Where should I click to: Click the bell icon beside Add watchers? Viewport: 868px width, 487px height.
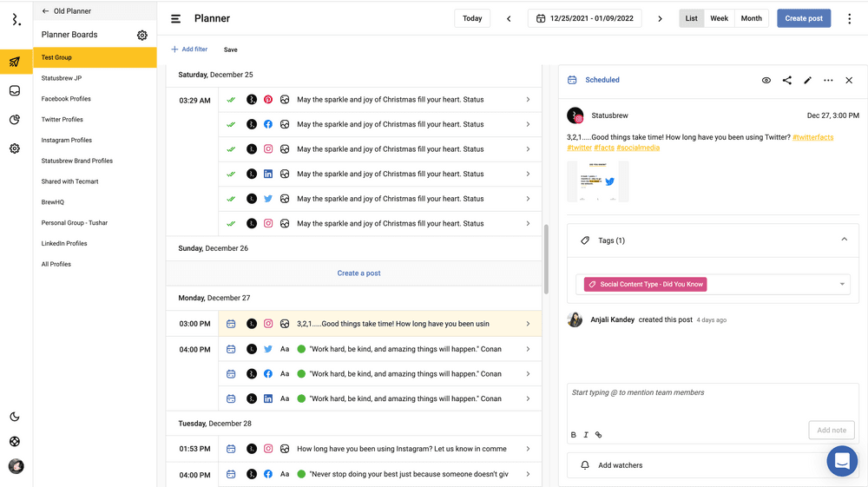tap(585, 465)
